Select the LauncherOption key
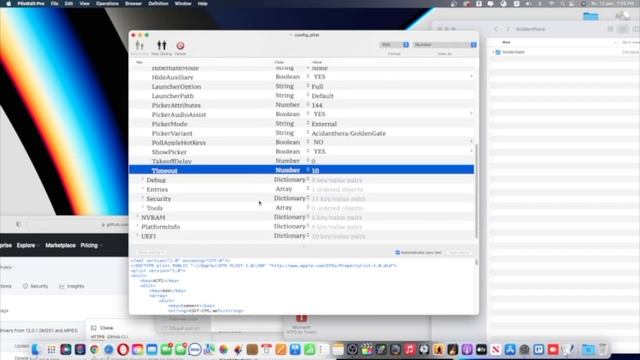The height and width of the screenshot is (360, 640). click(x=176, y=87)
